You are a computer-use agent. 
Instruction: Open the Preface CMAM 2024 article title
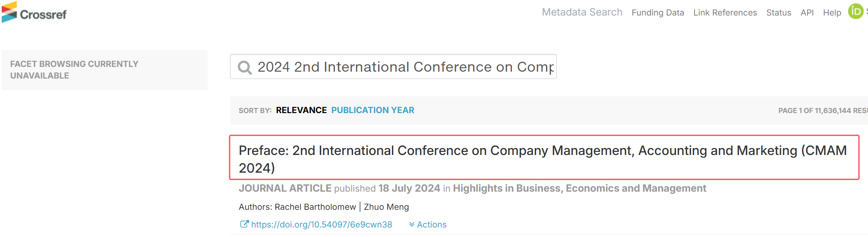(544, 159)
